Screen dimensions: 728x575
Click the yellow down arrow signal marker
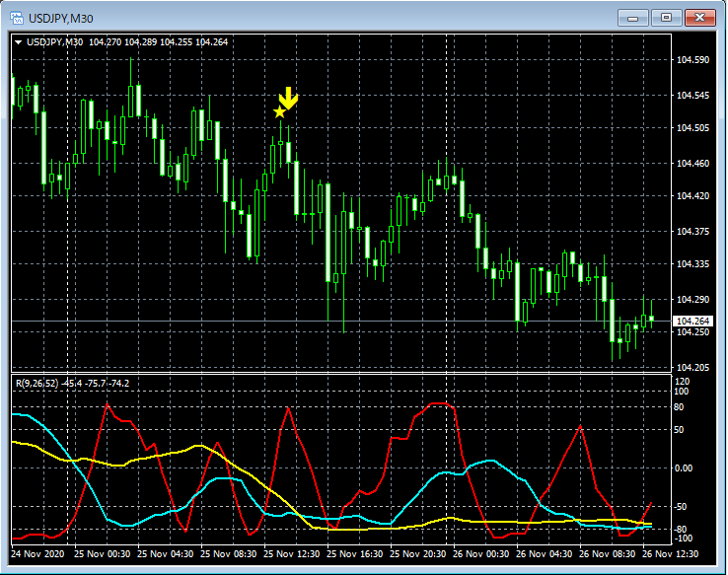(287, 98)
